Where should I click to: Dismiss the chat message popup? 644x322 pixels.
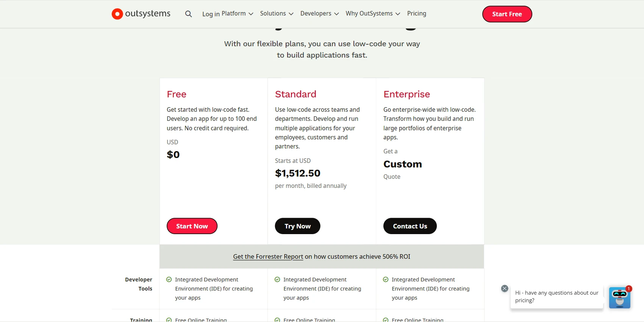point(505,288)
